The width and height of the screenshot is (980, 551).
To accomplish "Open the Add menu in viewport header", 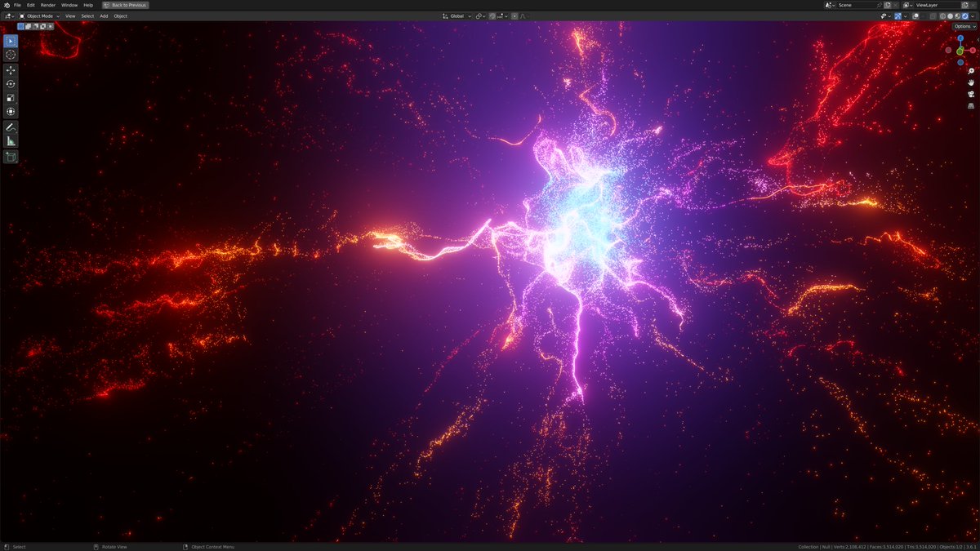I will coord(104,16).
